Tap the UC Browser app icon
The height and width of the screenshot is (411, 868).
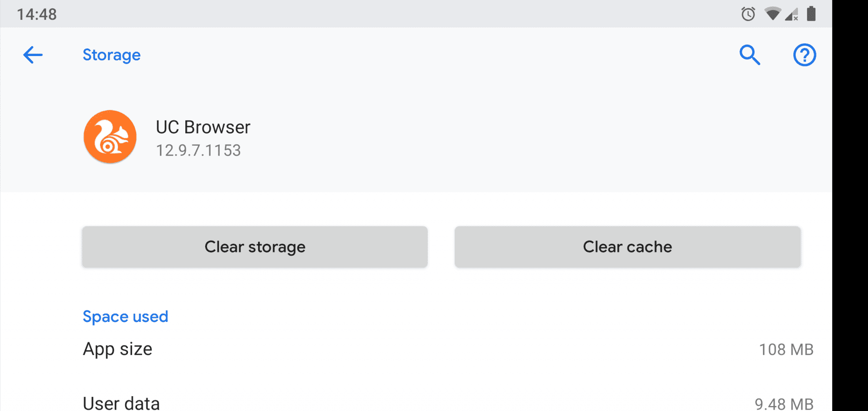[x=109, y=137]
